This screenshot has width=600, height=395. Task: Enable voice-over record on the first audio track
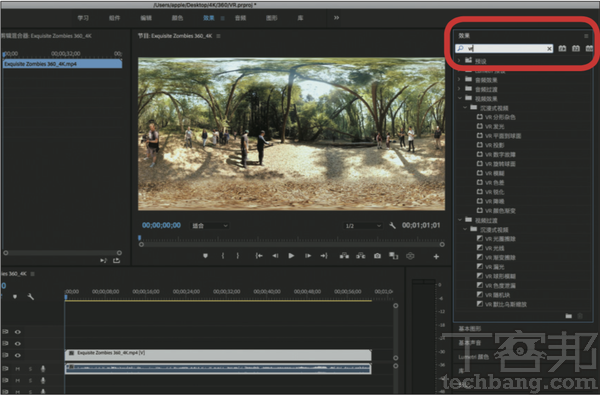(43, 369)
